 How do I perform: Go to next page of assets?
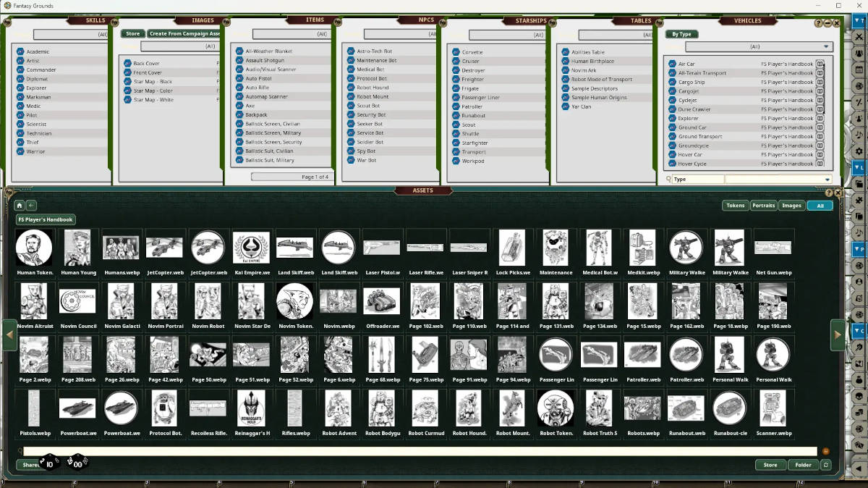coord(838,335)
